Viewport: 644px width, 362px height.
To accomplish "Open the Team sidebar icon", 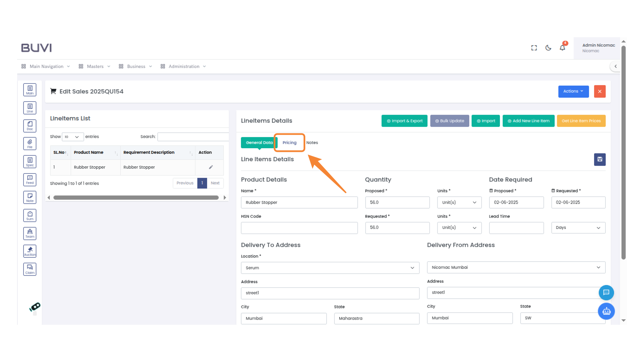I will click(30, 233).
